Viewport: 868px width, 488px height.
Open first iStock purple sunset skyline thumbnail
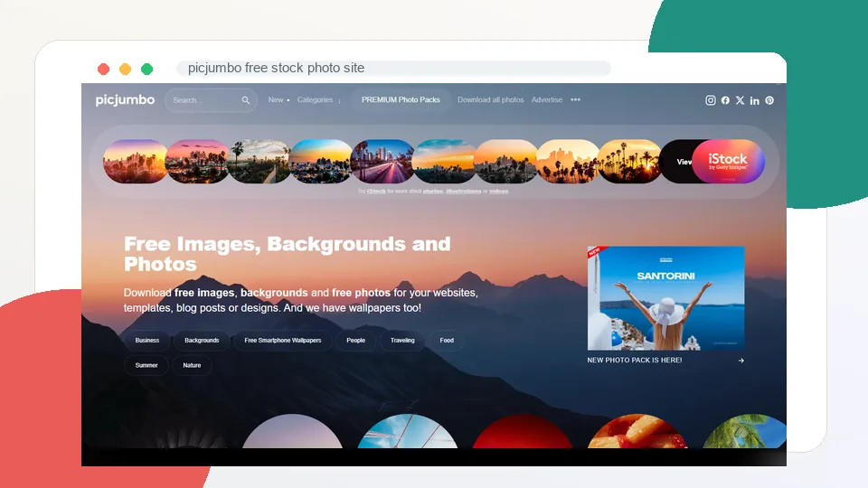click(135, 161)
